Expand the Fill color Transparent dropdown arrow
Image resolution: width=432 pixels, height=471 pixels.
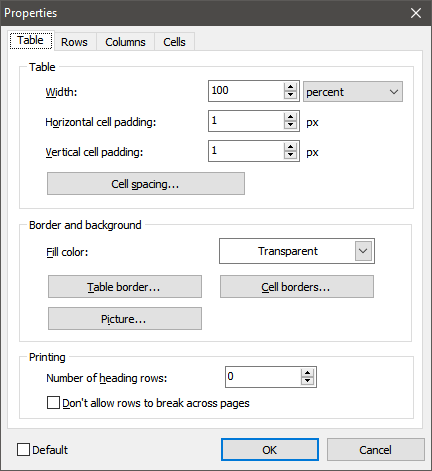(363, 251)
